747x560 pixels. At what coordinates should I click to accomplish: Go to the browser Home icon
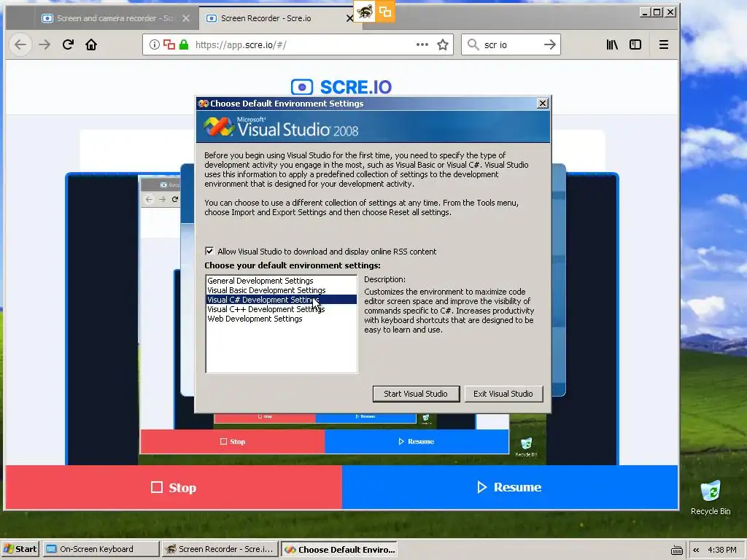(91, 44)
